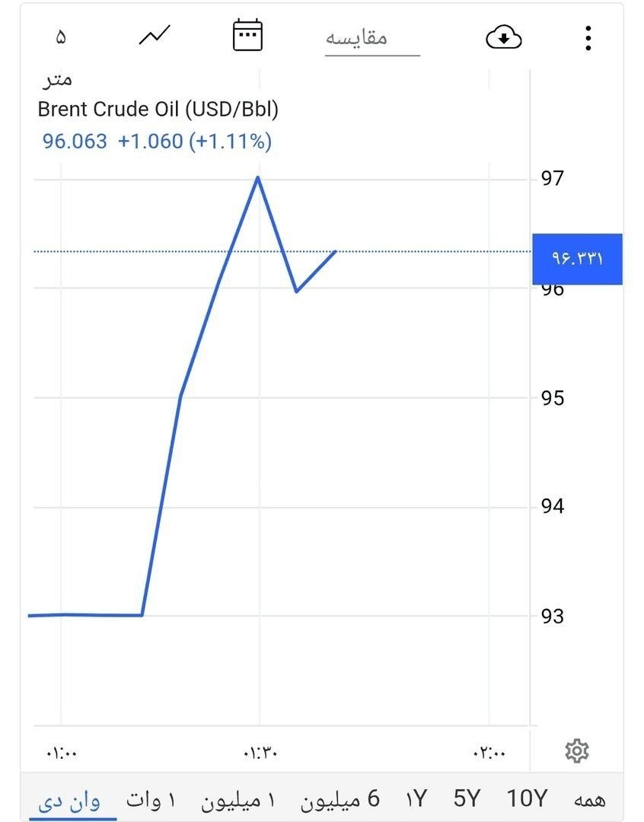This screenshot has height=822, width=644.
Task: Select the وان دی one-day range tab
Action: [70, 799]
